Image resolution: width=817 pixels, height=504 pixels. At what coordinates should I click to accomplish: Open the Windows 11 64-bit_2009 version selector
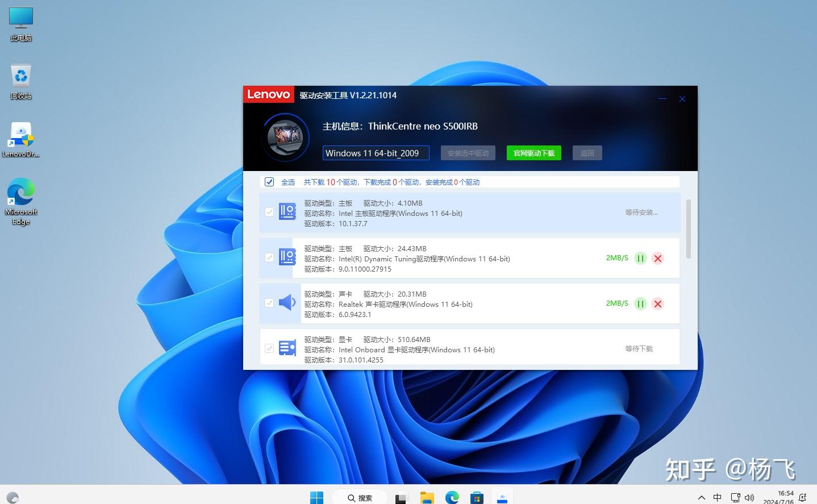[x=376, y=152]
